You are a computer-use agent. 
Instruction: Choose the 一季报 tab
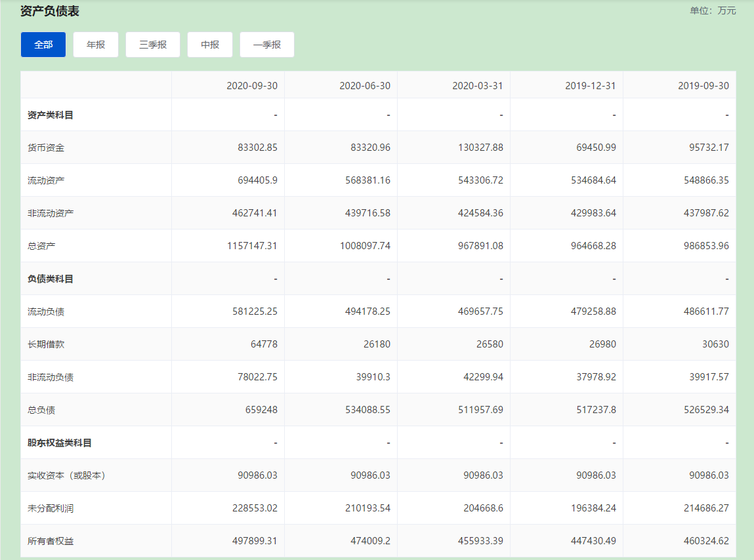pos(267,45)
